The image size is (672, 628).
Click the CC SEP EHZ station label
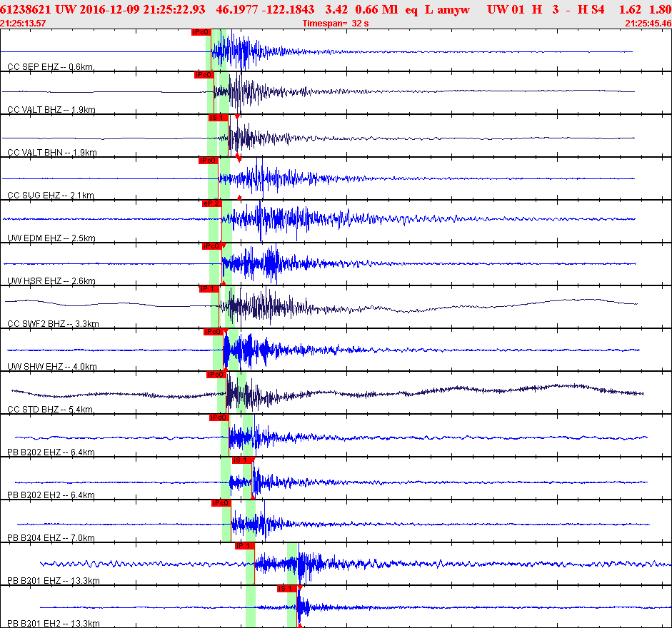(x=50, y=67)
